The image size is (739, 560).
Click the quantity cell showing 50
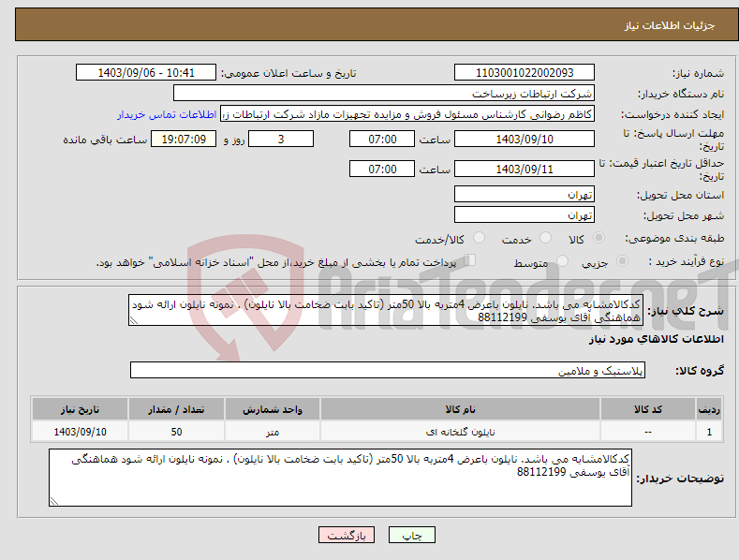pos(176,432)
